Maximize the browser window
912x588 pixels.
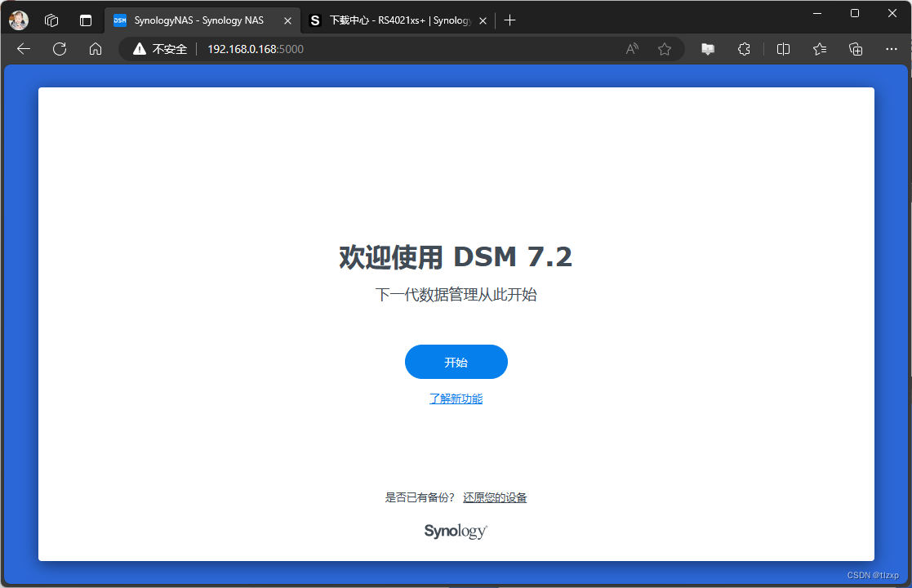pyautogui.click(x=854, y=13)
